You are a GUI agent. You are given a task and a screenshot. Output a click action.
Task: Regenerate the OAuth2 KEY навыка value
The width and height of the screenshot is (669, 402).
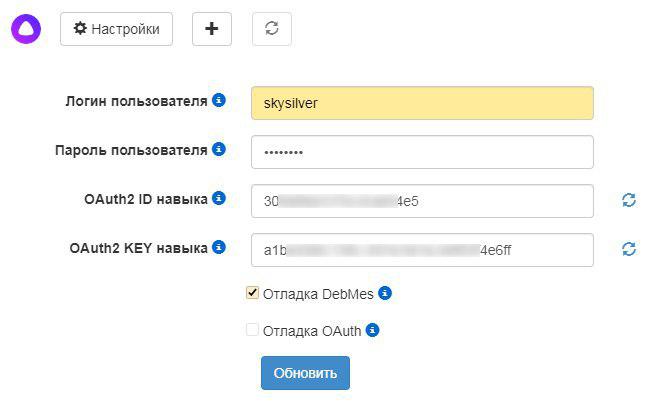coord(629,249)
